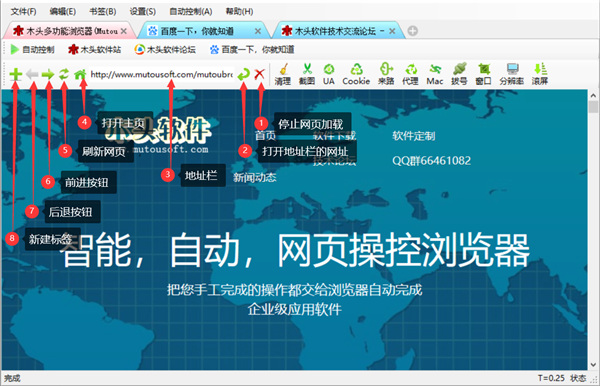Click the green go-to-address arrow icon
Viewport: 600px width, 386px height.
pyautogui.click(x=243, y=74)
